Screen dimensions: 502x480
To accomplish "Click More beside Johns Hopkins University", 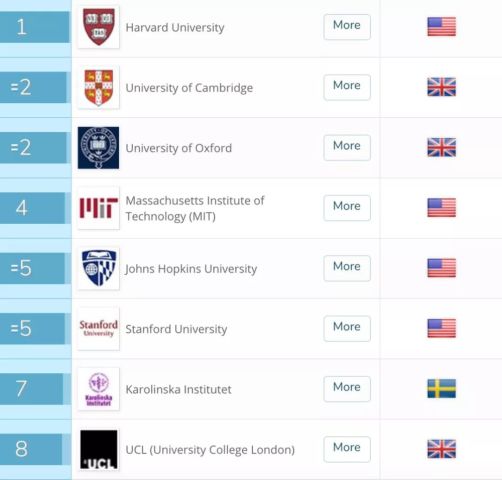I will 347,268.
